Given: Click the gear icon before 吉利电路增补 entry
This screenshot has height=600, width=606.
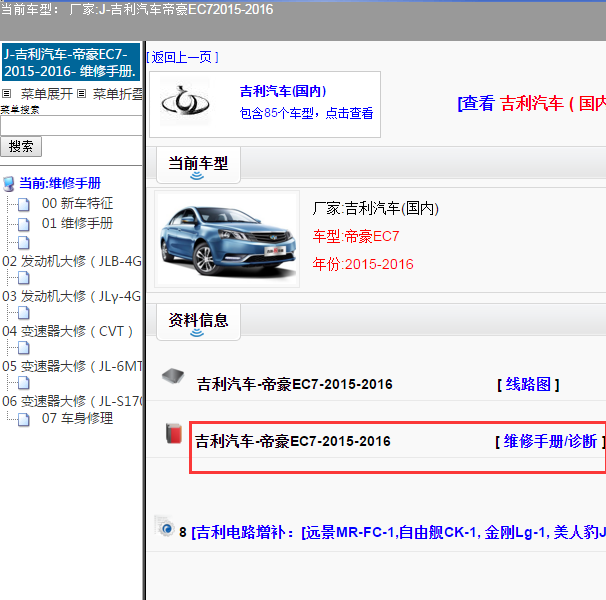Looking at the screenshot, I should [x=165, y=526].
